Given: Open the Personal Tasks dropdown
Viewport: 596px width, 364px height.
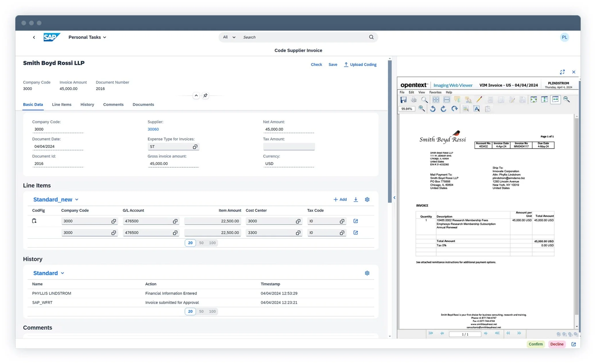Looking at the screenshot, I should pos(87,37).
